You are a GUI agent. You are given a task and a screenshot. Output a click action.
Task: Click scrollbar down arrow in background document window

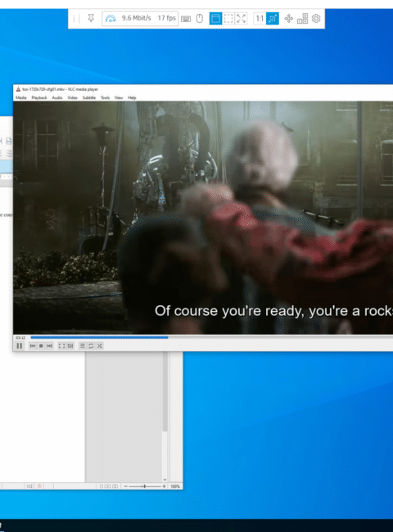165,480
